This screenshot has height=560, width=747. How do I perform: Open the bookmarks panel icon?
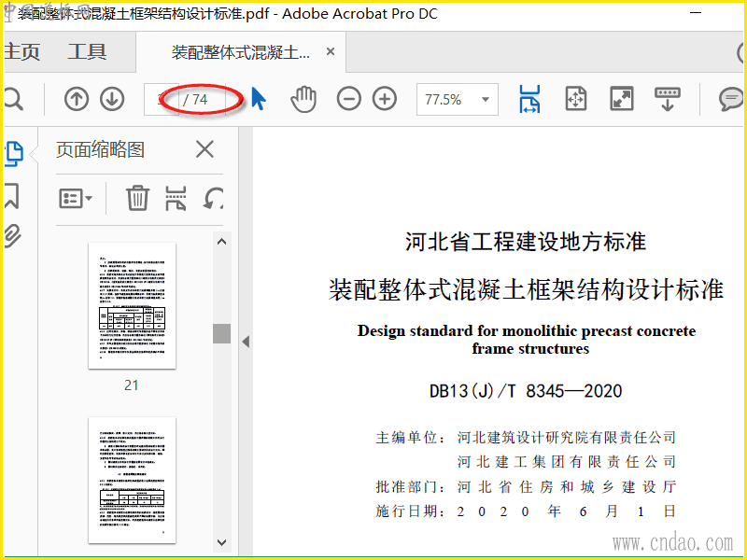pos(12,196)
